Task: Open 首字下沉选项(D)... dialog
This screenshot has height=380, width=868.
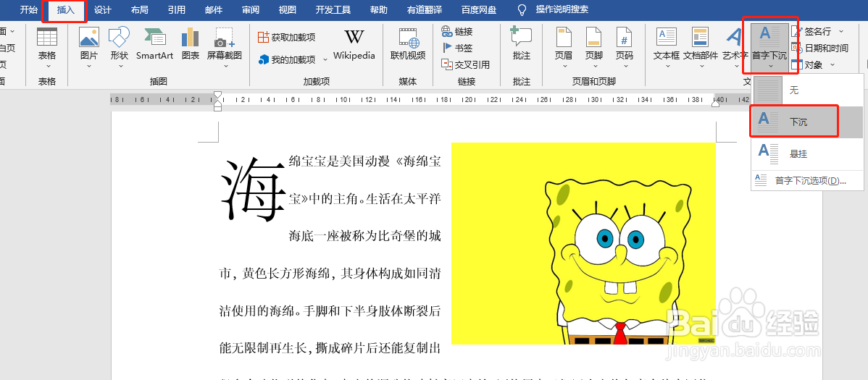Action: [808, 181]
